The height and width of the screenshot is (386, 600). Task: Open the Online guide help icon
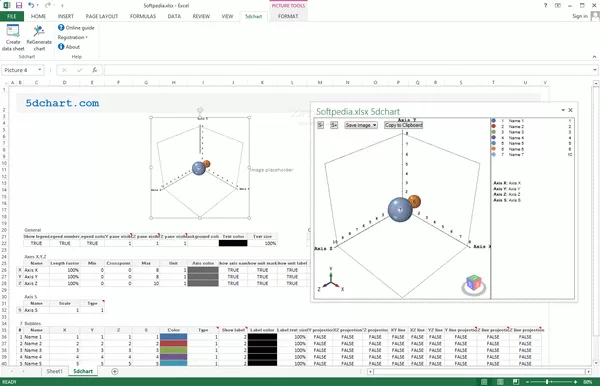[x=61, y=28]
